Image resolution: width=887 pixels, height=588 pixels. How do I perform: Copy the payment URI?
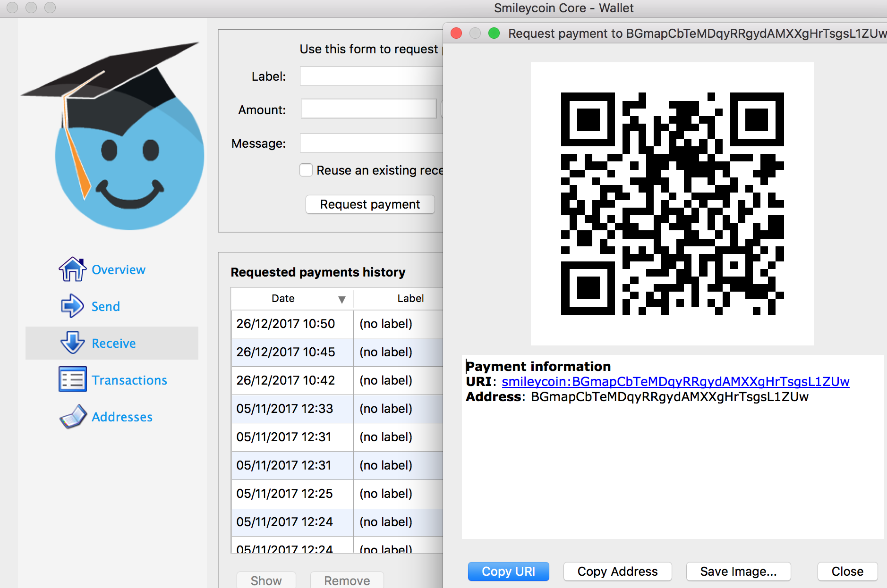(508, 571)
